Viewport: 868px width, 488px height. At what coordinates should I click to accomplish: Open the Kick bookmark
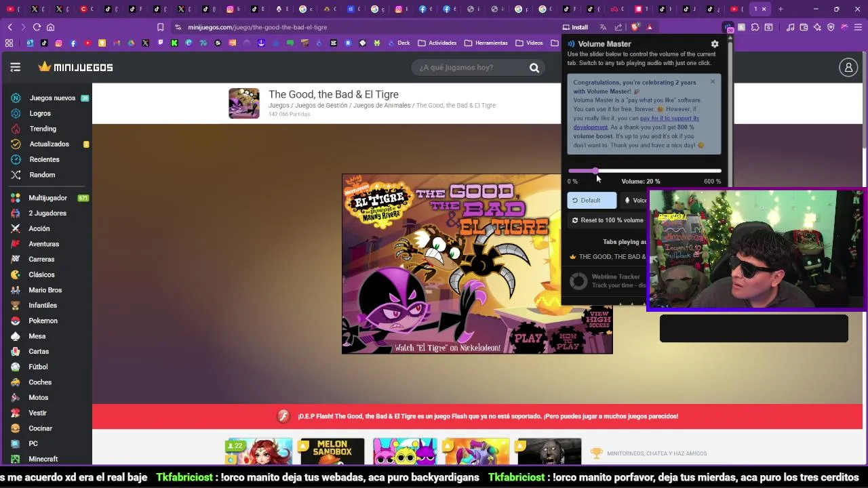click(174, 43)
